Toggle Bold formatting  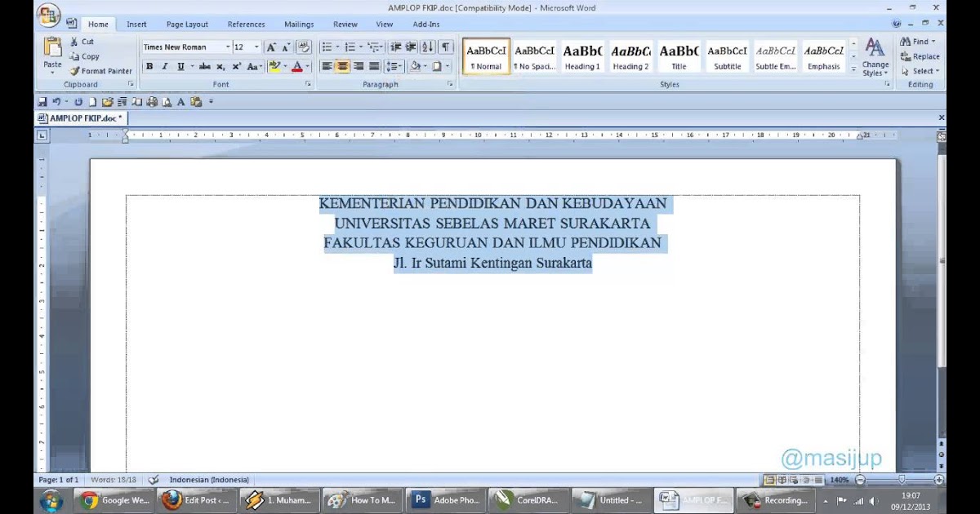pos(149,67)
